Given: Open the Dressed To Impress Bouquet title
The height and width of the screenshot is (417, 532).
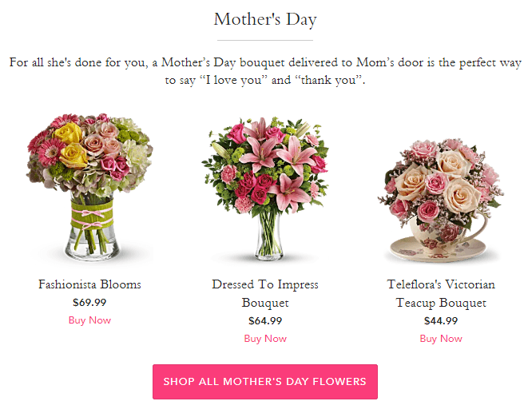Looking at the screenshot, I should click(265, 293).
